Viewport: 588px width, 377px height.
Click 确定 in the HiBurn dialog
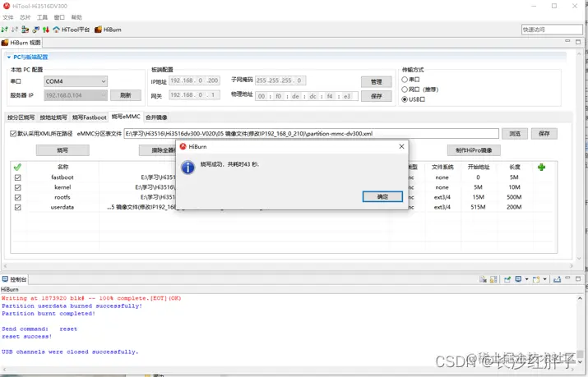point(382,196)
